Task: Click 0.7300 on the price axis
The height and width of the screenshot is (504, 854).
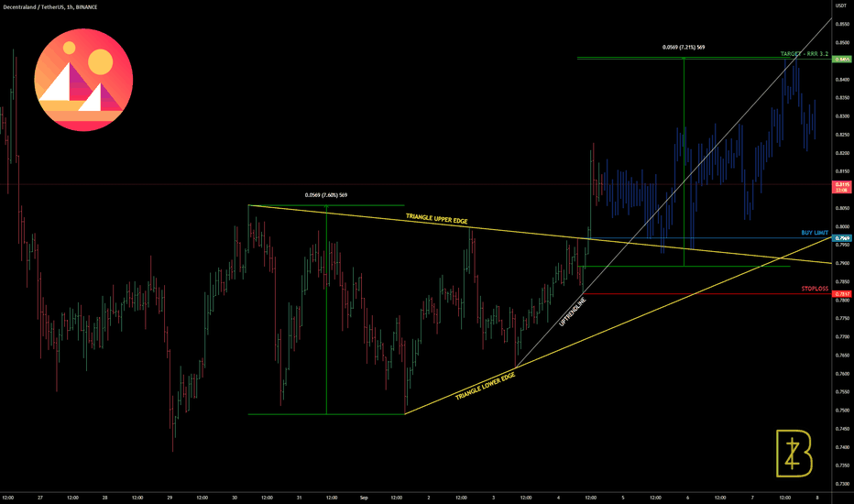Action: pyautogui.click(x=843, y=484)
